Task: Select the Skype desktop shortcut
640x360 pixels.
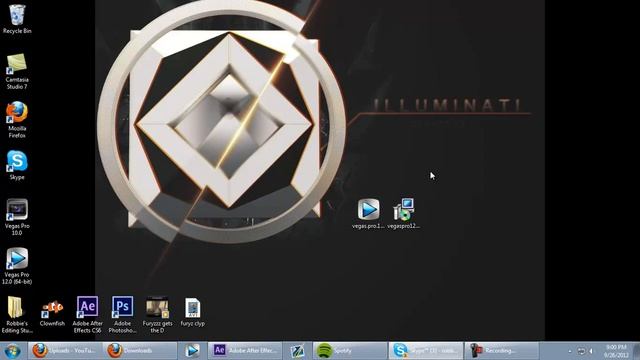Action: click(x=17, y=165)
